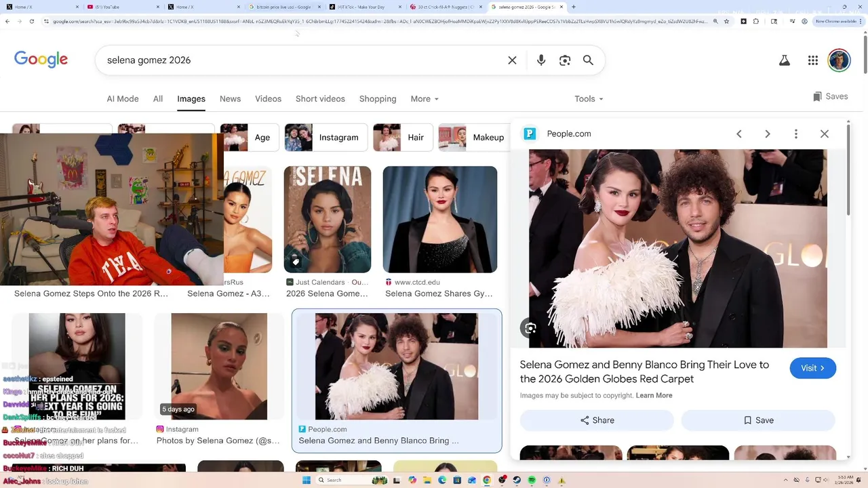The image size is (868, 488).
Task: Open the Instagram photo posted 5 days ago
Action: coord(219,366)
